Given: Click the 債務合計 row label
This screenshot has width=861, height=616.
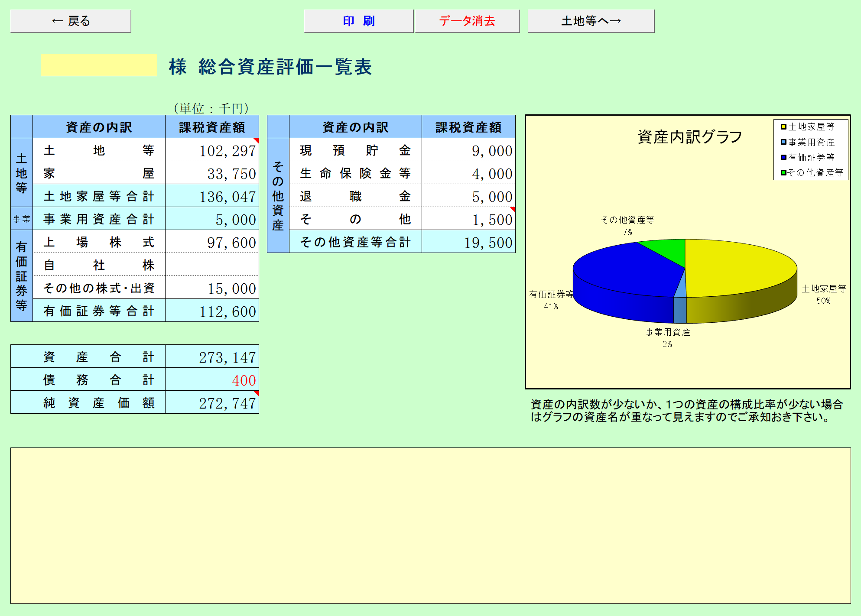Looking at the screenshot, I should [88, 379].
